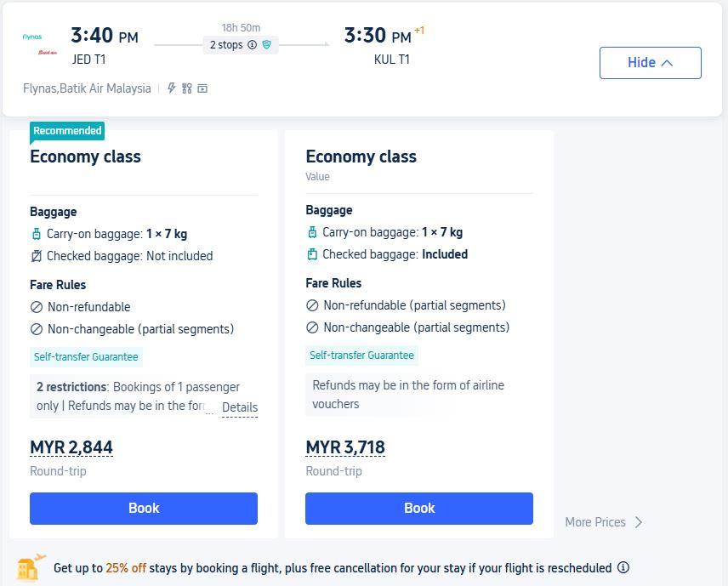
Task: Click the in-flight entertainment screen icon
Action: click(x=202, y=88)
